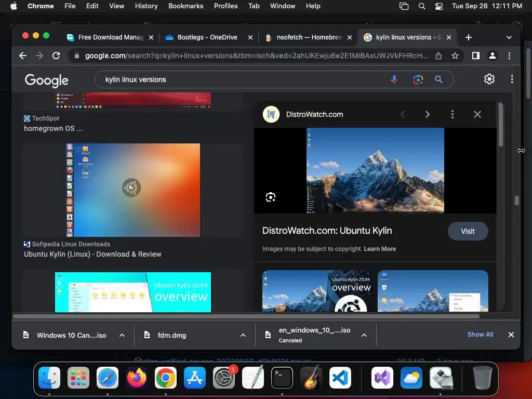This screenshot has width=532, height=399.
Task: Show previous image in preview panel
Action: [x=403, y=114]
